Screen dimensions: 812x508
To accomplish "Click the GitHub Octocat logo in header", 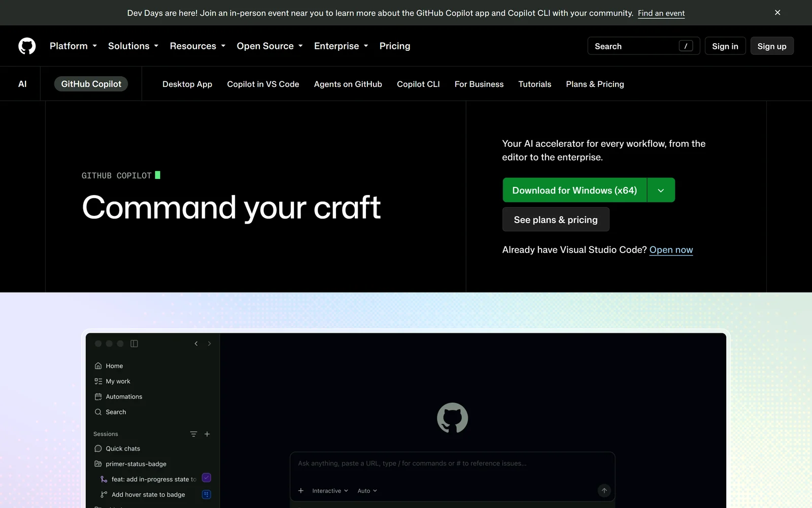I will tap(27, 46).
